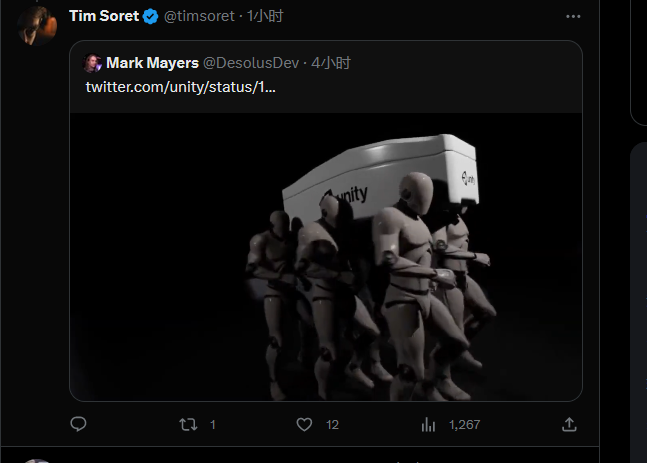
Task: Click Mark Mayers' small avatar
Action: [x=93, y=63]
